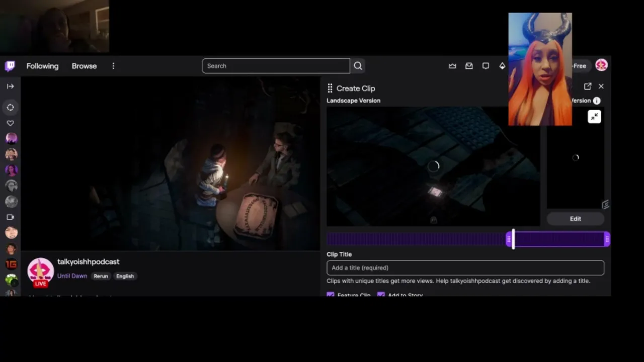Screen dimensions: 644x362
Task: Click the Landscape Version clip preview
Action: 433,166
